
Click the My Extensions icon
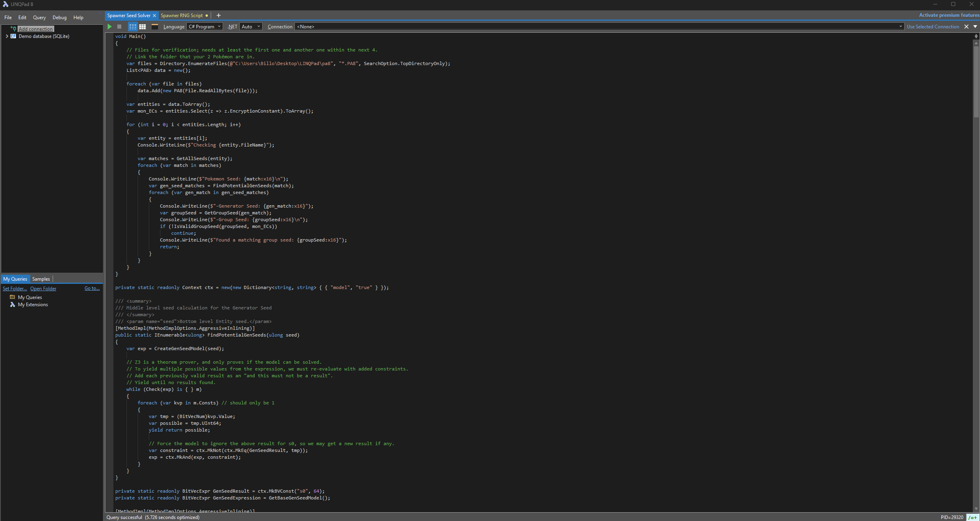(12, 305)
